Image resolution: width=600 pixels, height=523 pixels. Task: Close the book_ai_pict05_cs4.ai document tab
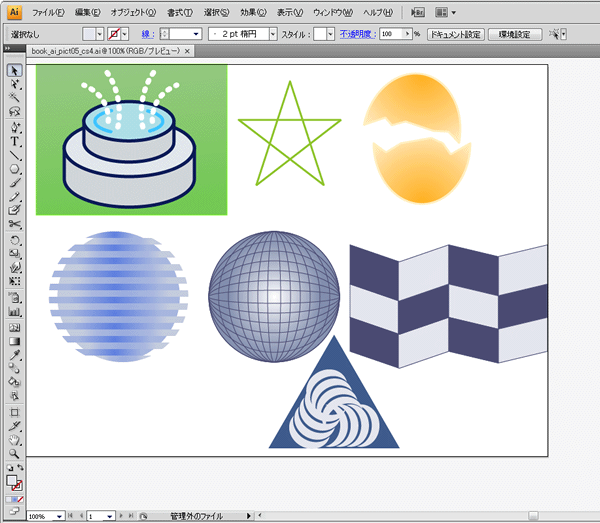coord(187,51)
